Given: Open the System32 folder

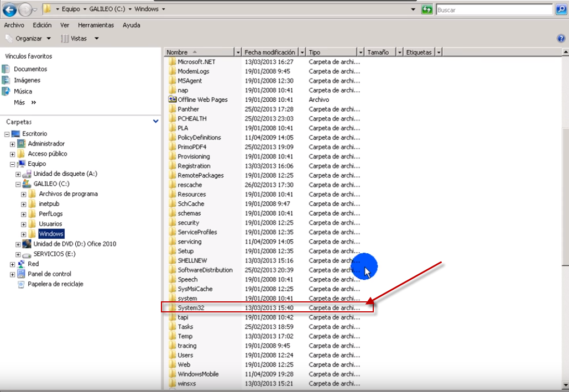Looking at the screenshot, I should tap(191, 307).
